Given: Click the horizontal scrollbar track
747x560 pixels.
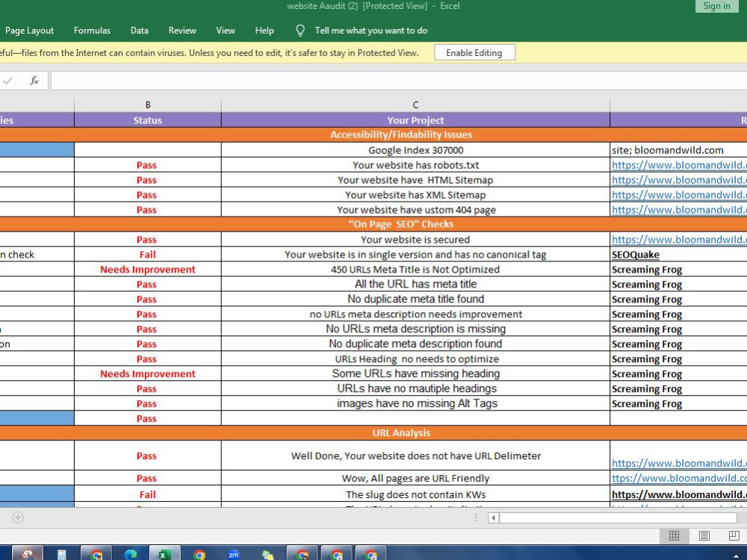Looking at the screenshot, I should (618, 517).
